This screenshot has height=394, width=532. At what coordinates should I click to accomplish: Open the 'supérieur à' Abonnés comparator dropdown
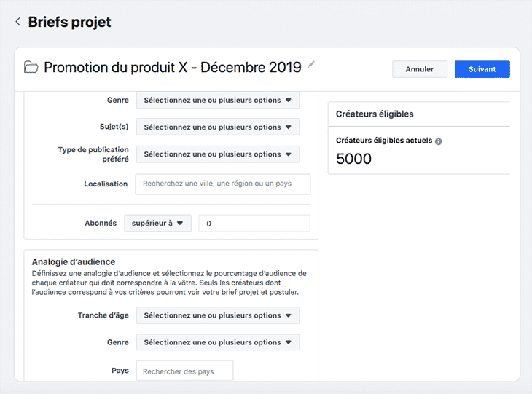[157, 224]
